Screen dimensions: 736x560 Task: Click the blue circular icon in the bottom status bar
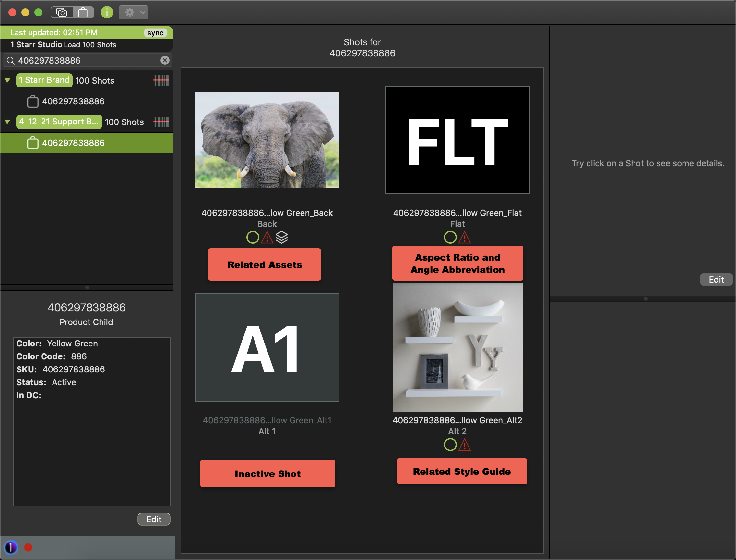11,547
